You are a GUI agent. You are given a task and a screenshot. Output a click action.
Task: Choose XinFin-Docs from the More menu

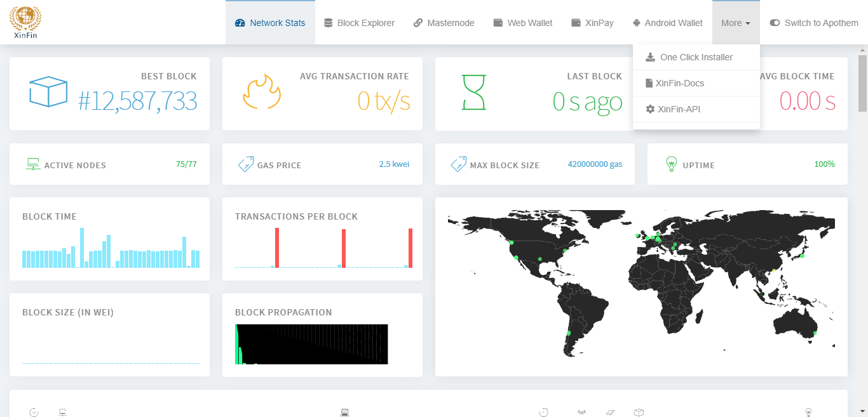click(679, 83)
